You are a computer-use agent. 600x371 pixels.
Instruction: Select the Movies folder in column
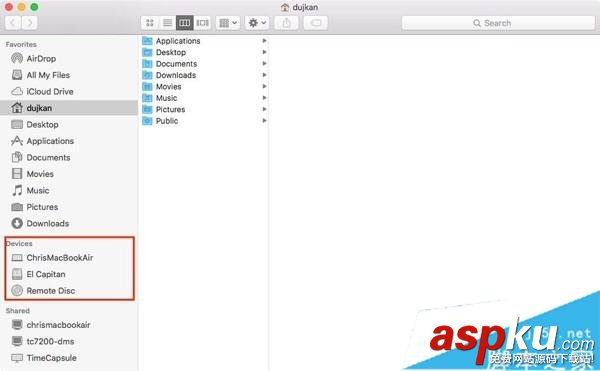[204, 86]
